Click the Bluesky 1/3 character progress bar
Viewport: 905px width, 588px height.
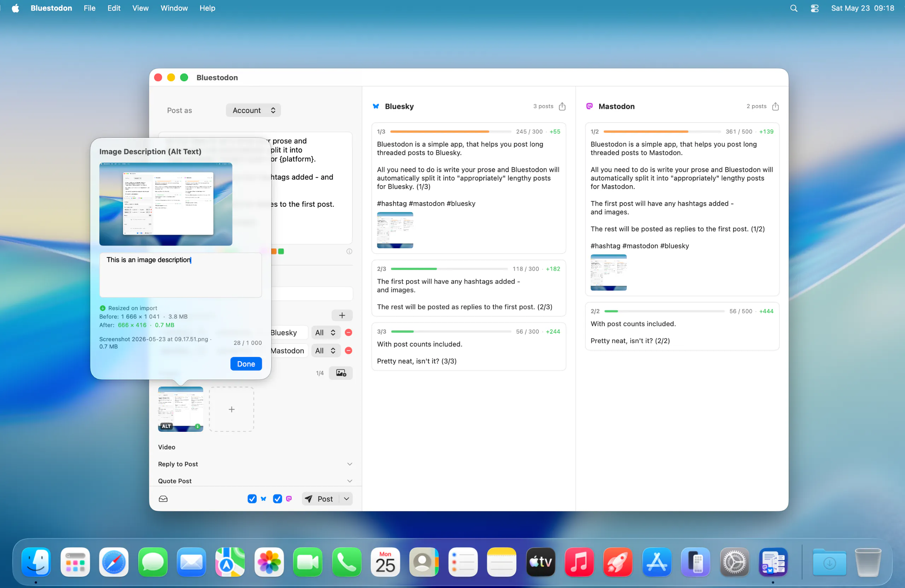[451, 131]
